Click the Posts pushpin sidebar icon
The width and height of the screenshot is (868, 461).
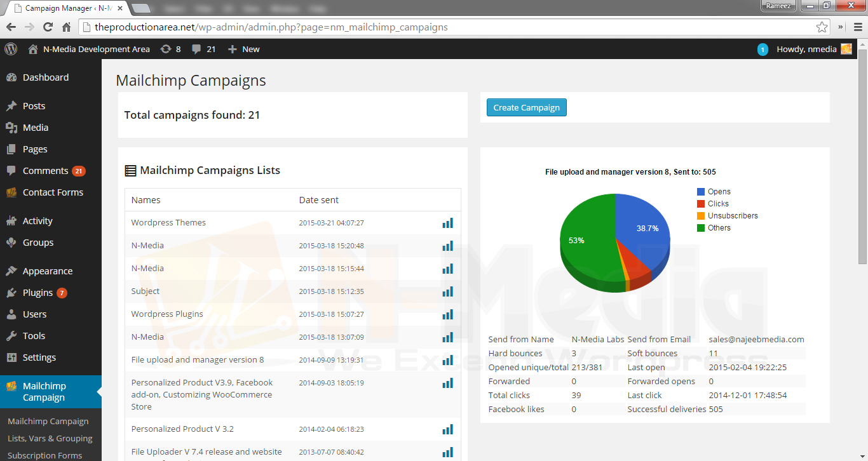coord(11,106)
